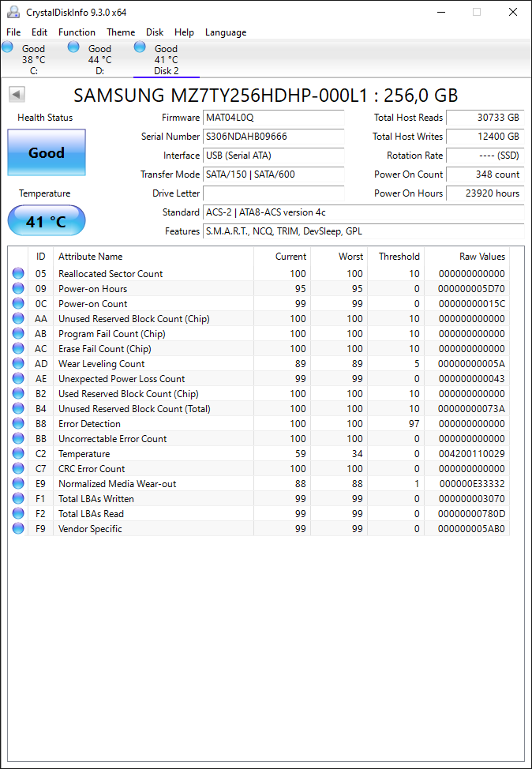Screen dimensions: 532x769
Task: Click status orb for CRC Error Count
Action: tap(18, 468)
